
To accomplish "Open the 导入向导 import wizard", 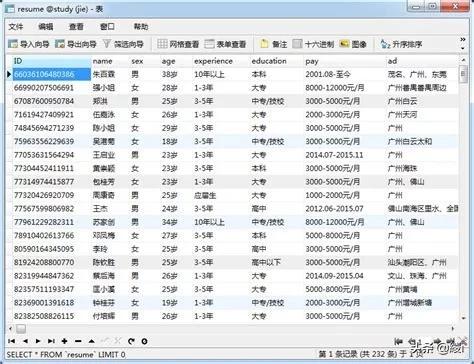I will click(29, 44).
